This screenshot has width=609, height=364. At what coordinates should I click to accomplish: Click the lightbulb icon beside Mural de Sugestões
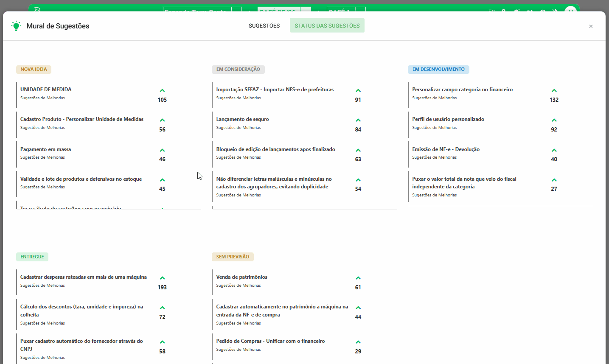coord(16,25)
